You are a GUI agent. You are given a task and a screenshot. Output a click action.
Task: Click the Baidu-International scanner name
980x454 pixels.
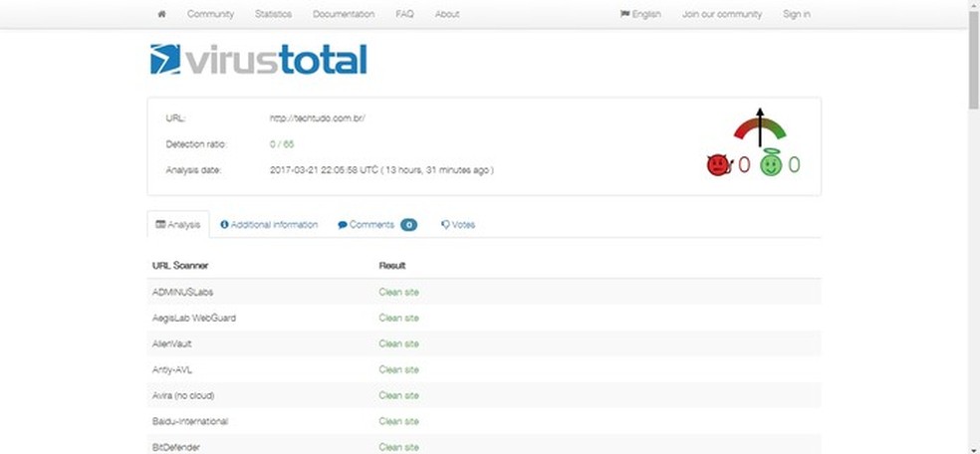190,421
